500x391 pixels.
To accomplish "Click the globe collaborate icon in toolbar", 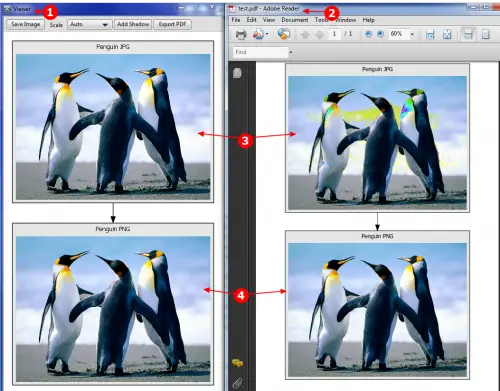I will 283,34.
